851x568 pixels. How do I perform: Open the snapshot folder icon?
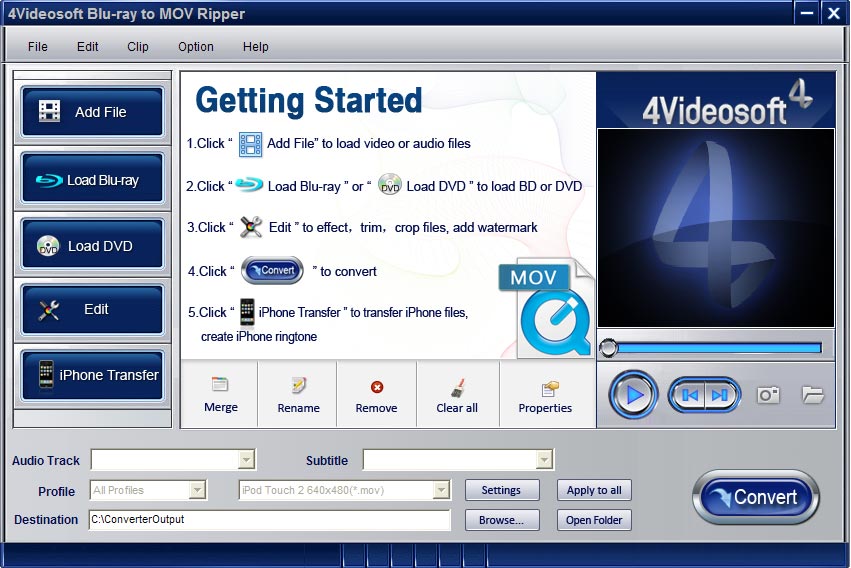coord(813,395)
